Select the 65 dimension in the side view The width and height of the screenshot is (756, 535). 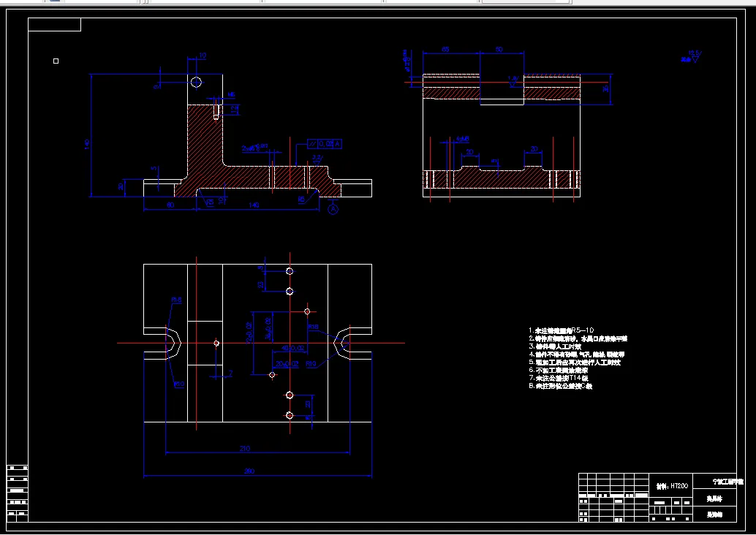tap(445, 50)
